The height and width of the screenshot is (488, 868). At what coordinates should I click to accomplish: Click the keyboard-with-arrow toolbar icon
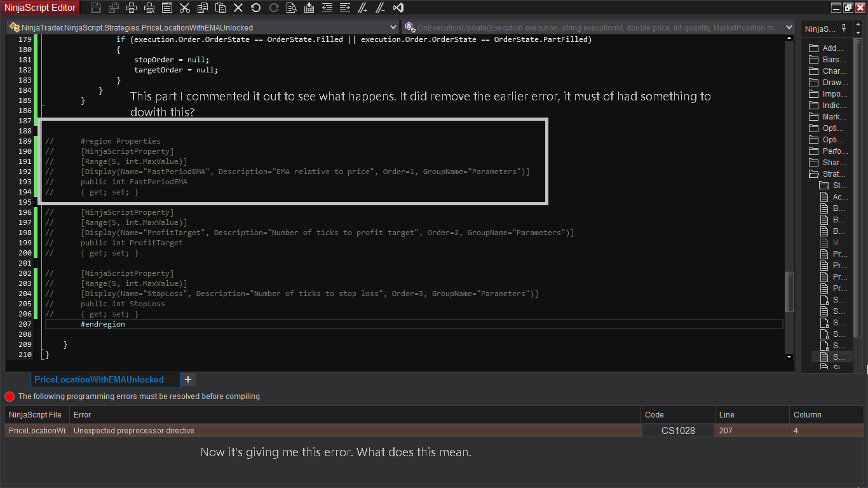pos(309,8)
